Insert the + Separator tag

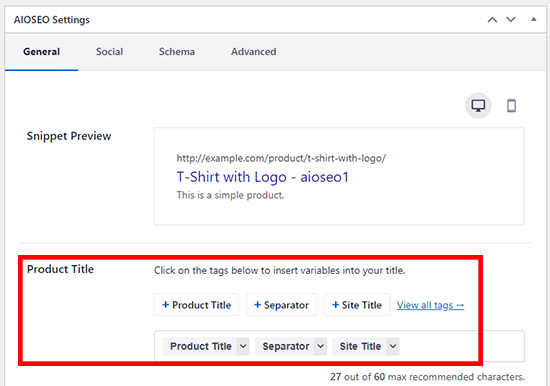click(281, 305)
